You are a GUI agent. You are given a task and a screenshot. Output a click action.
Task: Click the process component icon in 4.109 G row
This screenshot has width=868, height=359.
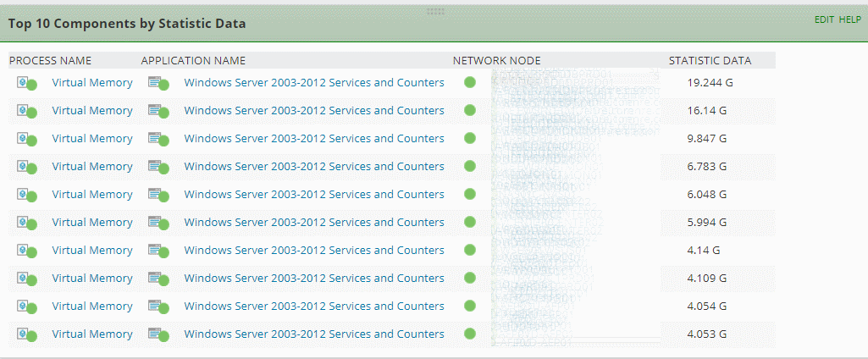tap(26, 279)
